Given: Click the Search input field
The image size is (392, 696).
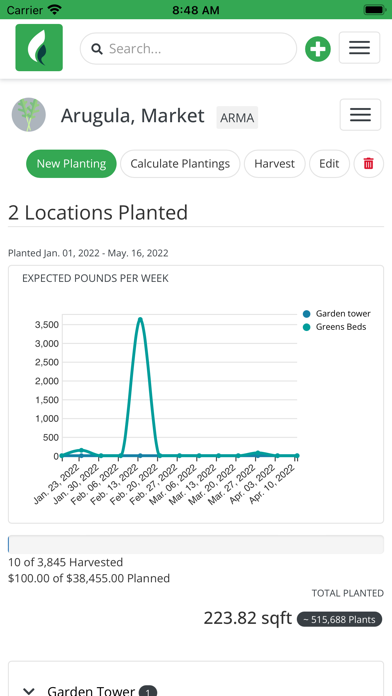Looking at the screenshot, I should pyautogui.click(x=188, y=48).
